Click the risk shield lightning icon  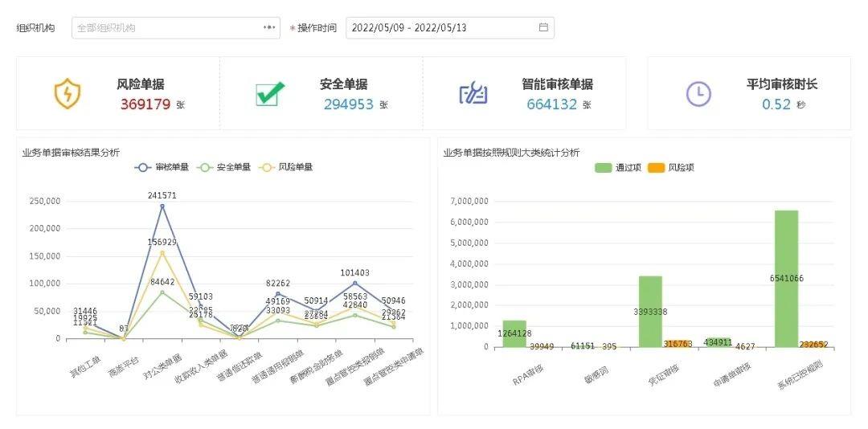click(68, 94)
